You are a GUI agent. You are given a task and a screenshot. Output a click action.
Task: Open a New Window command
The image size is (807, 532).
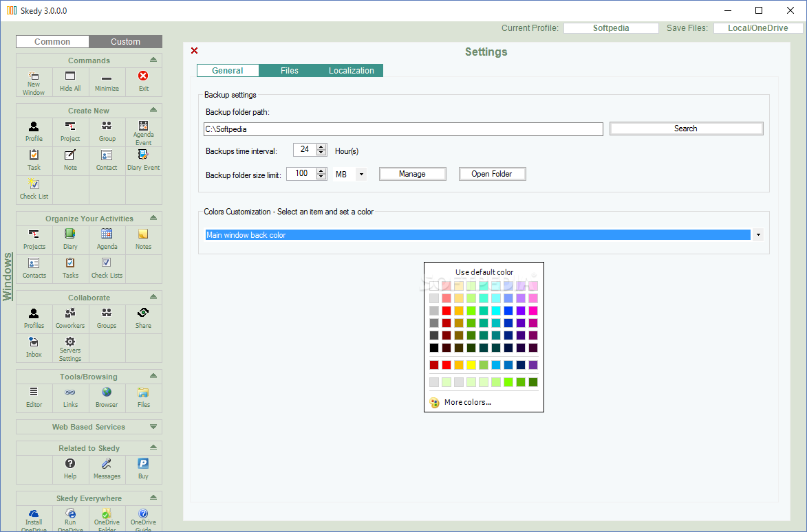34,82
